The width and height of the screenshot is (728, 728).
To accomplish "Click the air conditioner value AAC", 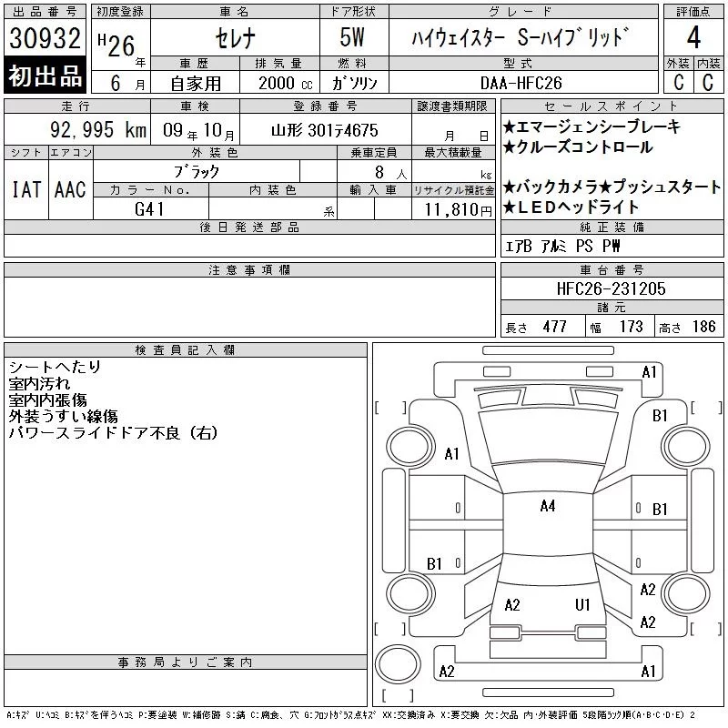I will click(x=70, y=189).
